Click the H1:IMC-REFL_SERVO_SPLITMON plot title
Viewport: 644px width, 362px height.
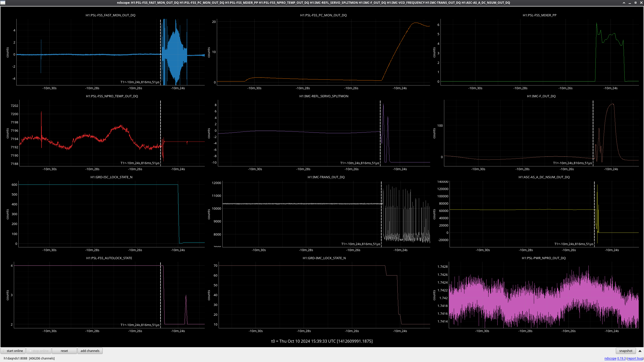coord(324,96)
